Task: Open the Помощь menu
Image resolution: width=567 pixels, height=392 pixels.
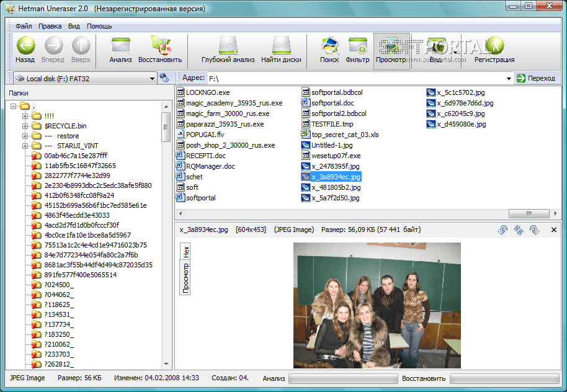Action: click(99, 26)
